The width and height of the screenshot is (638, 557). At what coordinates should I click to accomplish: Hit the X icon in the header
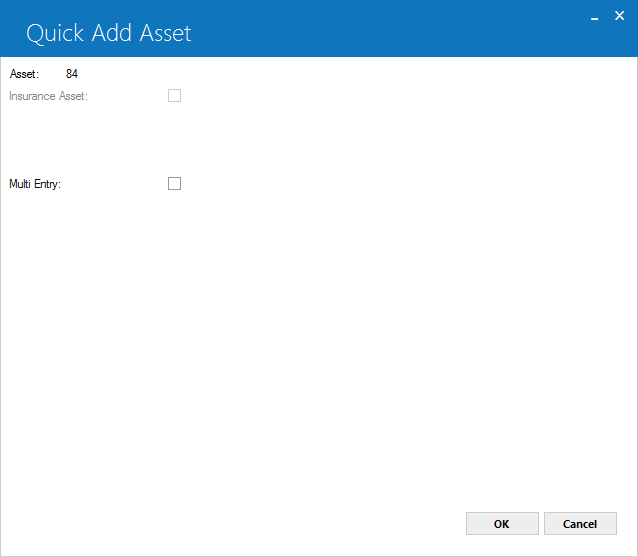click(x=619, y=15)
